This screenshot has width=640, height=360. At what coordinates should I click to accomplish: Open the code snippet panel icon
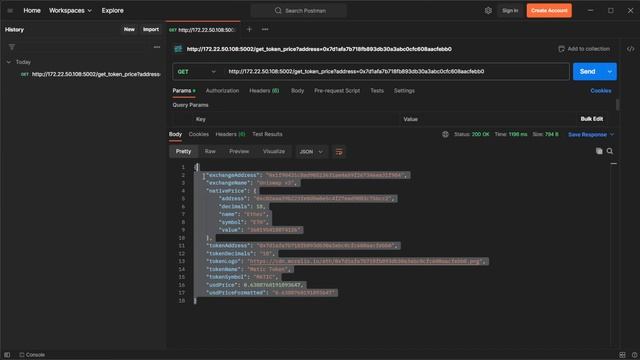coord(631,49)
